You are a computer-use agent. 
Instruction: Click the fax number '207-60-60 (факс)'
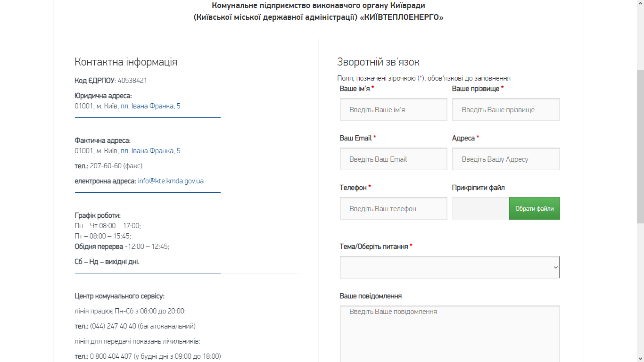pyautogui.click(x=116, y=166)
